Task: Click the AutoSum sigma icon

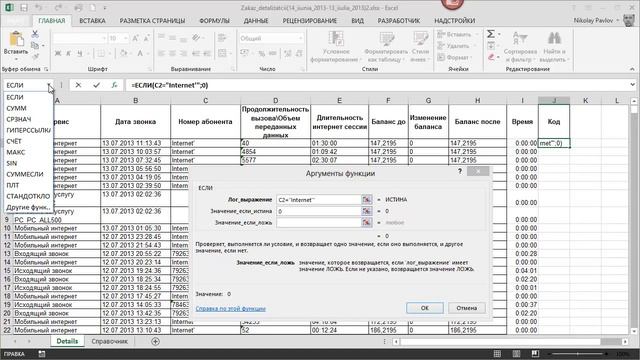Action: [491, 34]
